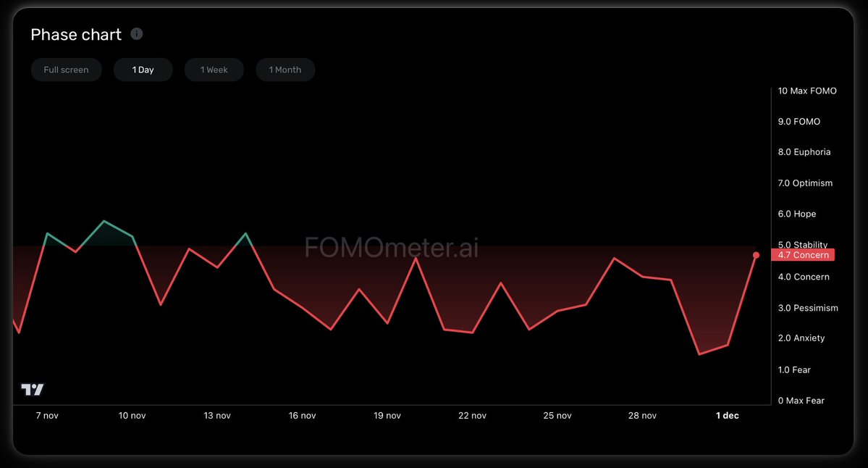Click the 0 Max Fear axis label
The width and height of the screenshot is (868, 468).
pos(801,400)
